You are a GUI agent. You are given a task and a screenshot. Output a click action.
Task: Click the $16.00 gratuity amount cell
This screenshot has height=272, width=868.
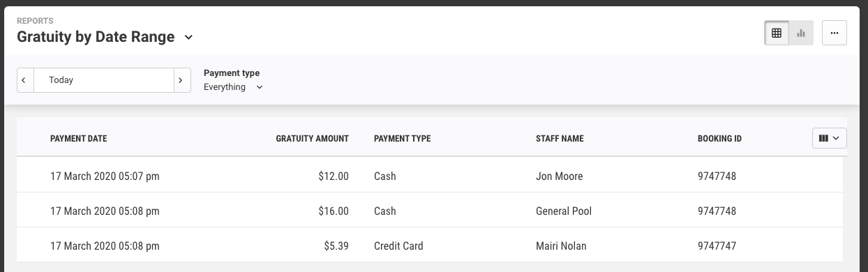[334, 211]
